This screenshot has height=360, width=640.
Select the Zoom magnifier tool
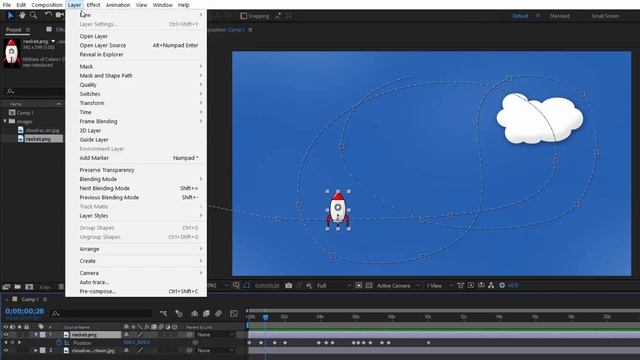click(x=33, y=16)
